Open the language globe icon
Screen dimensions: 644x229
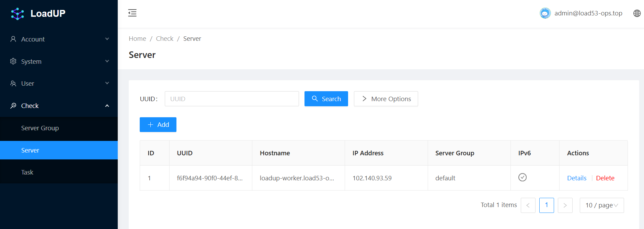point(637,13)
